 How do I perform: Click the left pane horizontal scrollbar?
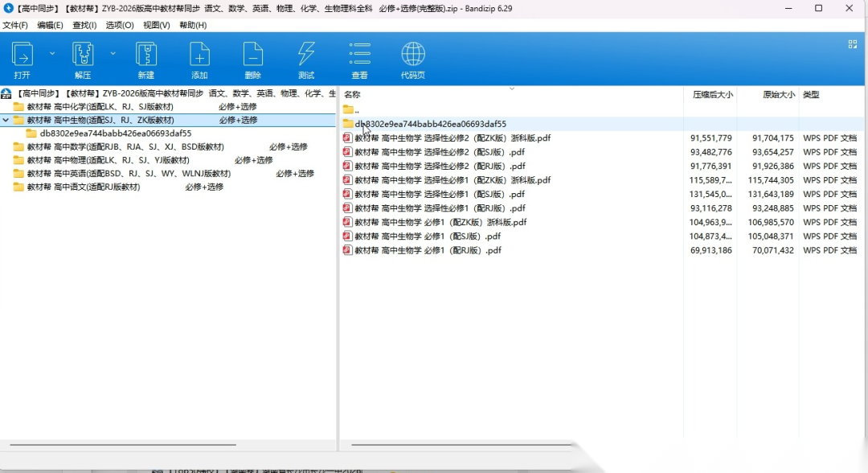point(121,444)
